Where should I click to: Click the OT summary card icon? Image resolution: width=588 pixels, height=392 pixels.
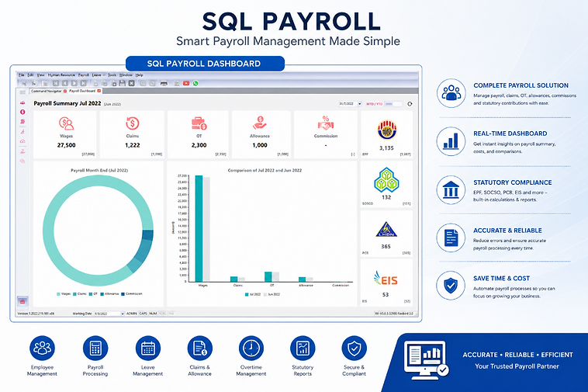(199, 123)
